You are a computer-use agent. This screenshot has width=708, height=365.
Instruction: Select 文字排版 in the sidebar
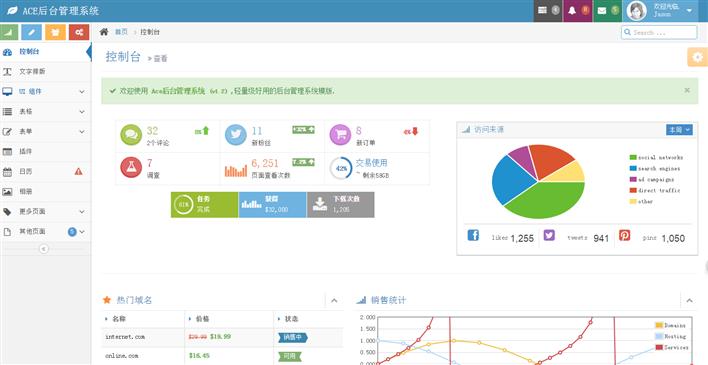click(x=45, y=72)
